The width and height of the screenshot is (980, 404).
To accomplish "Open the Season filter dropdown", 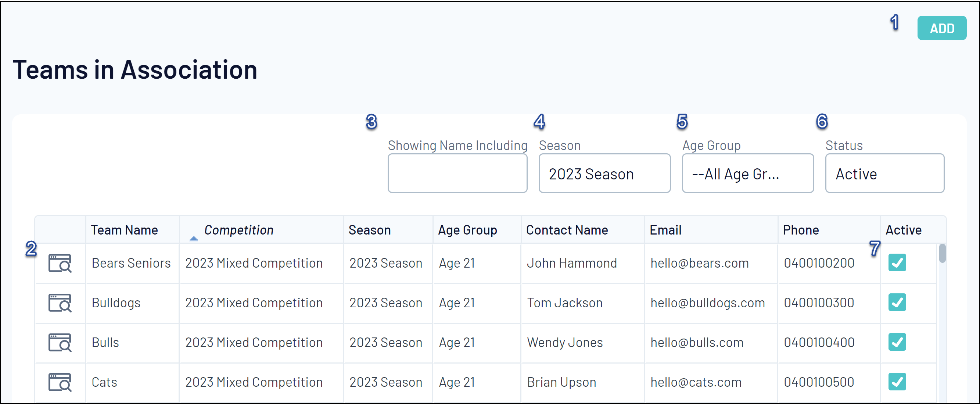I will coord(604,174).
